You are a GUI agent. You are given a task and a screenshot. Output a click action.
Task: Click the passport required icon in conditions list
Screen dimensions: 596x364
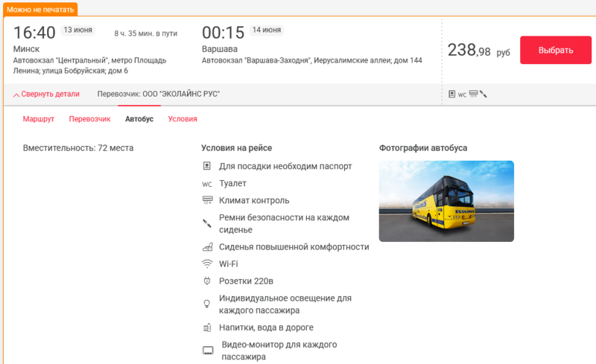point(207,166)
